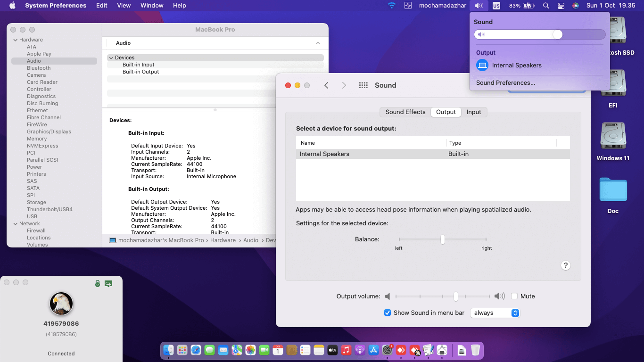Click the green lock icon in AnyDesk window
Image resolution: width=644 pixels, height=362 pixels.
pos(98,283)
